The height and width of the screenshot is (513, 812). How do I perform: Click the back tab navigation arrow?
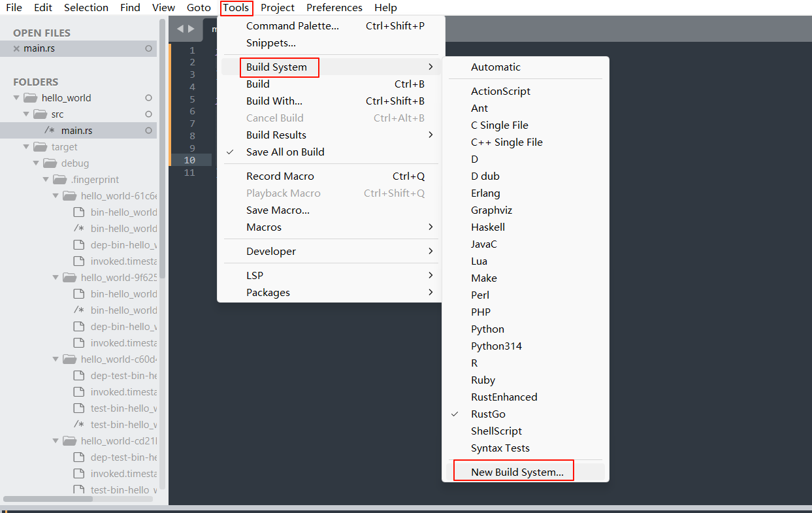pos(180,29)
